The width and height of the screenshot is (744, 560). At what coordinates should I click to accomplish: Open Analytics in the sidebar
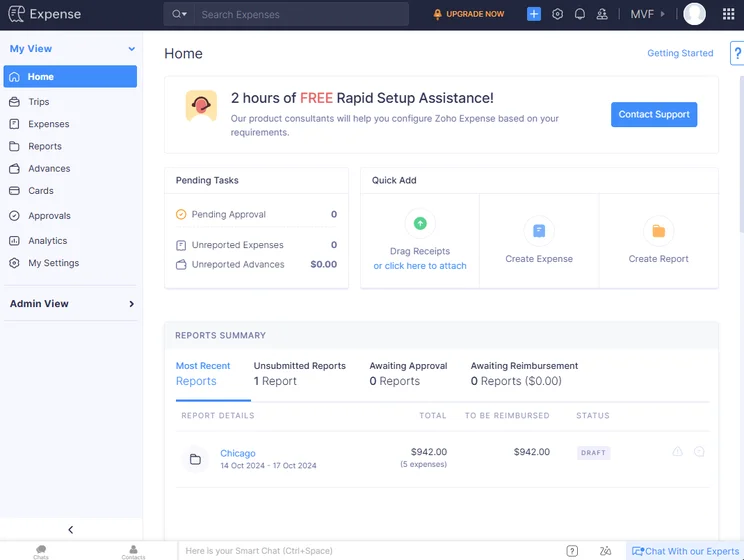pyautogui.click(x=70, y=241)
